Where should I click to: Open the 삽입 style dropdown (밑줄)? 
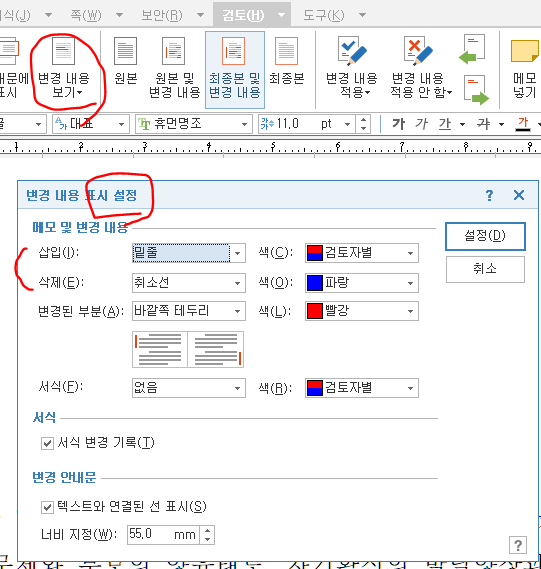189,253
